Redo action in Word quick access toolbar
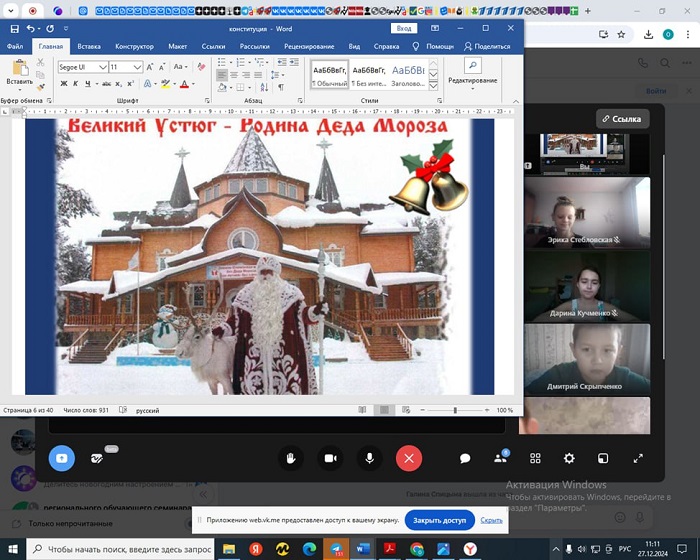This screenshot has width=700, height=560. point(50,29)
